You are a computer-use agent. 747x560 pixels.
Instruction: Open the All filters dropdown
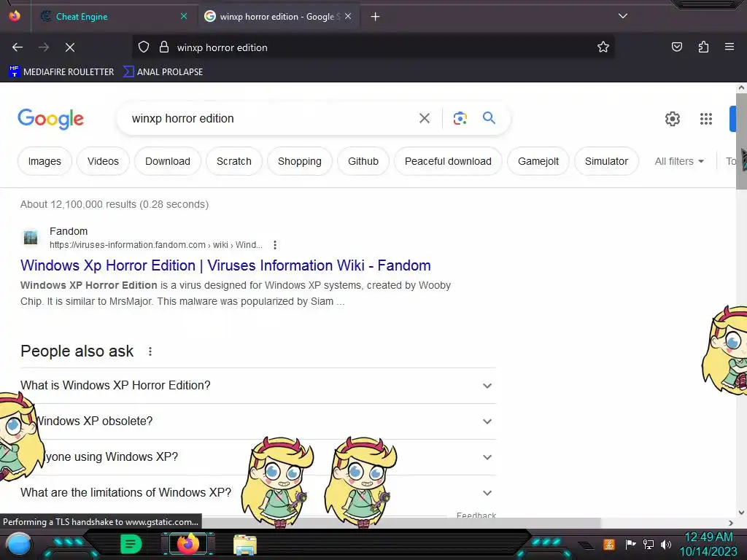pos(679,161)
